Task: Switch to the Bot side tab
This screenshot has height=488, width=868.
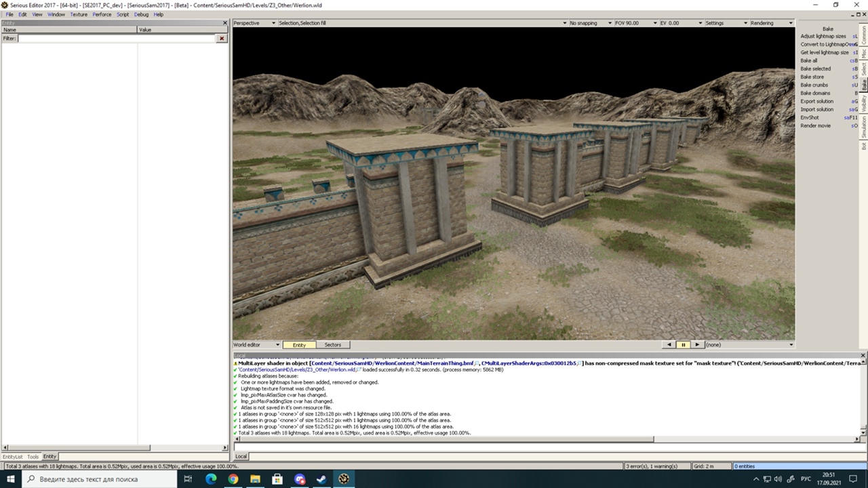Action: (x=864, y=146)
